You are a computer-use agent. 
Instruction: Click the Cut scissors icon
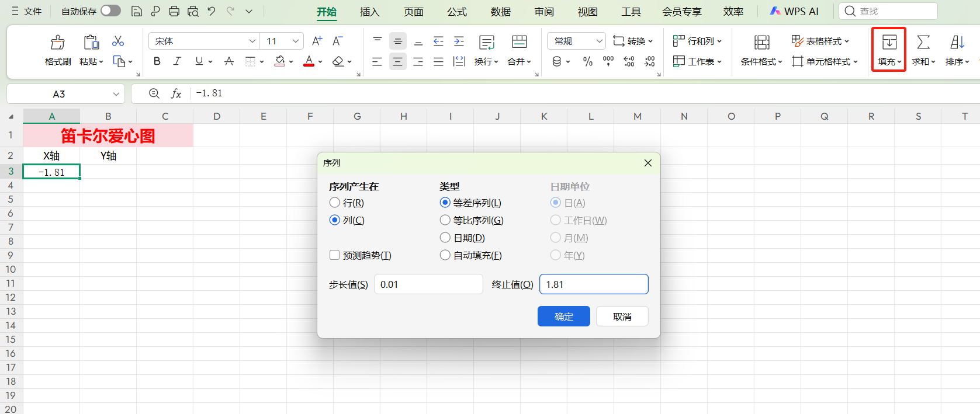click(x=118, y=41)
